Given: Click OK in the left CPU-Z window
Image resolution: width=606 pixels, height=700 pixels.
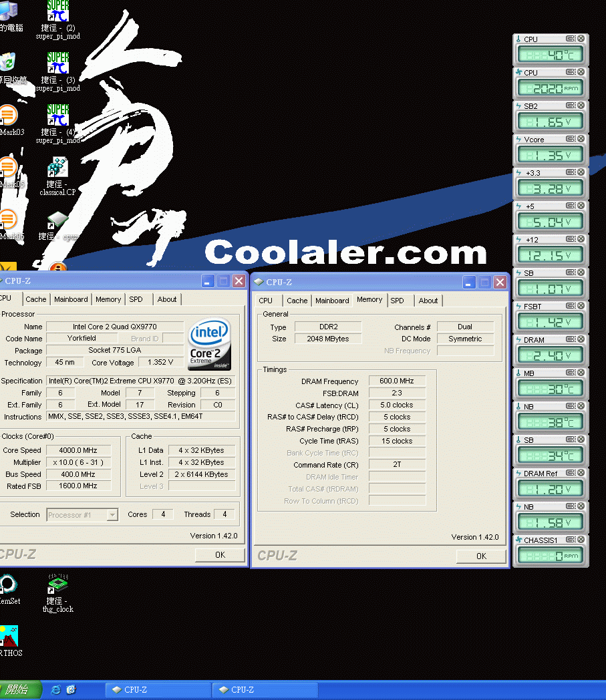Looking at the screenshot, I should tap(220, 554).
